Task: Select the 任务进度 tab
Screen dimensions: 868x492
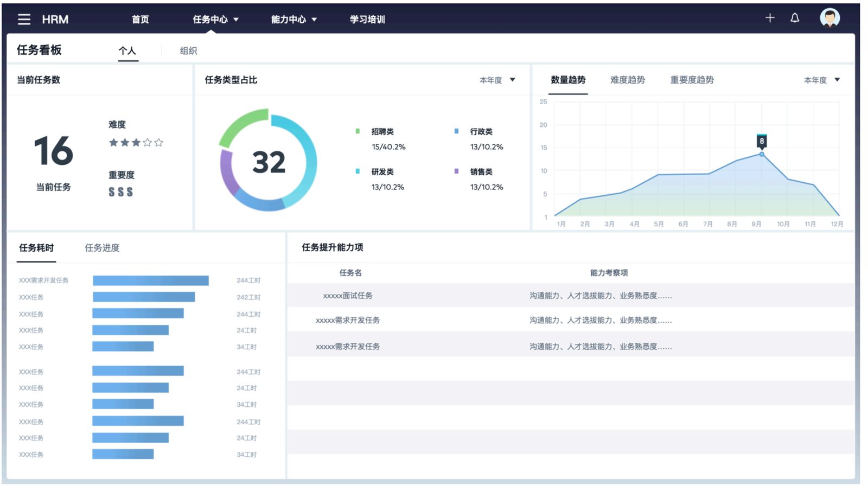Action: click(x=102, y=248)
